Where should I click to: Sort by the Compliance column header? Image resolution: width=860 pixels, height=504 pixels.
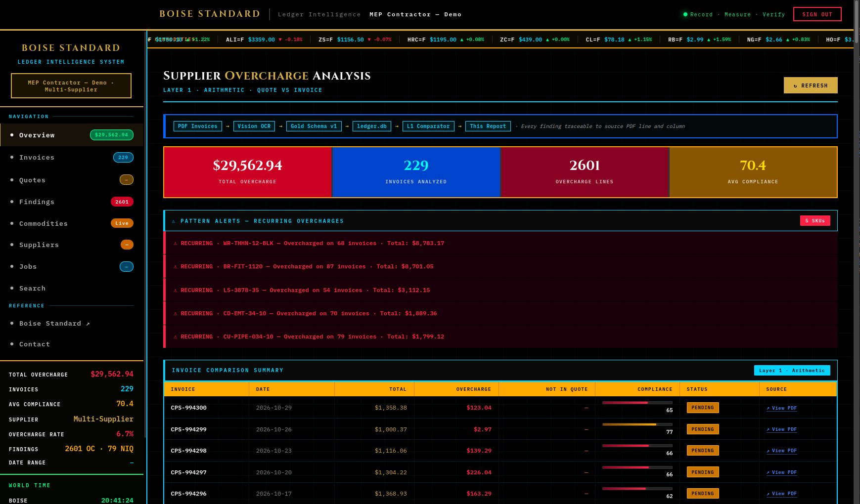tap(637, 389)
